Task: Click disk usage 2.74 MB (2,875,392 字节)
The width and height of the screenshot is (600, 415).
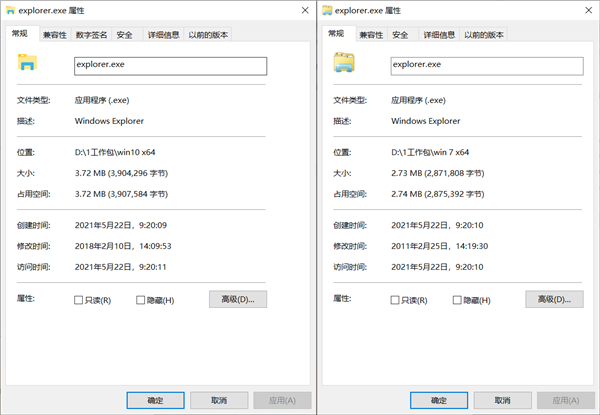Action: [437, 194]
